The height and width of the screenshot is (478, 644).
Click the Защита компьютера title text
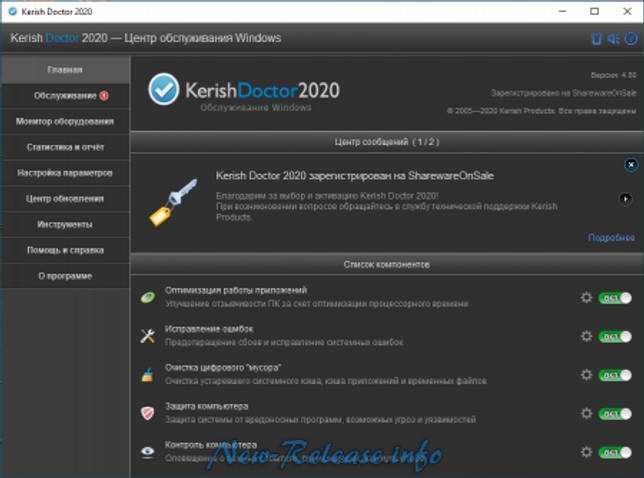(206, 406)
